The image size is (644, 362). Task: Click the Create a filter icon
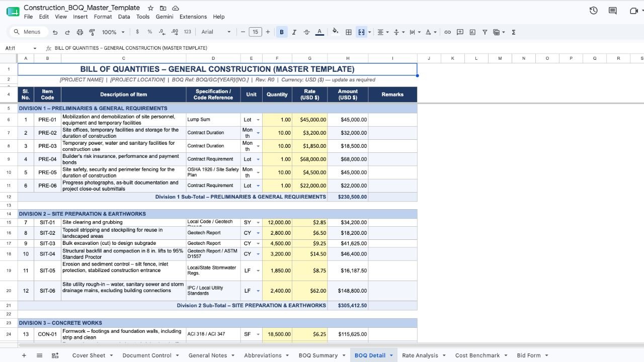[485, 32]
